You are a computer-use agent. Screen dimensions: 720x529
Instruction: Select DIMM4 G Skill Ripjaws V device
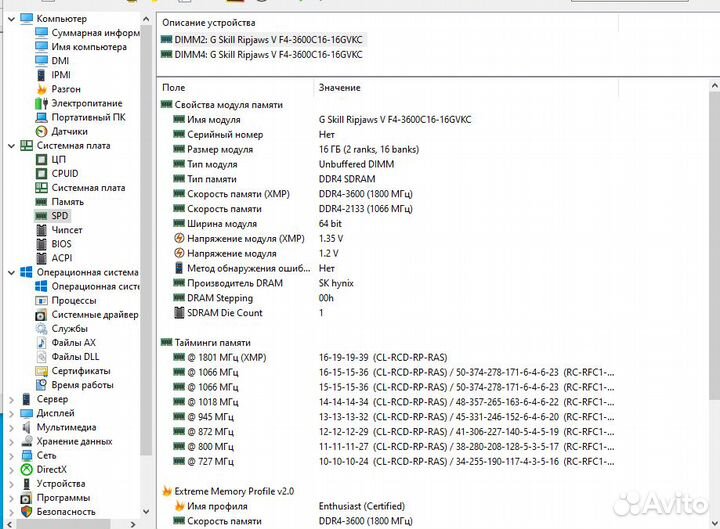[262, 55]
